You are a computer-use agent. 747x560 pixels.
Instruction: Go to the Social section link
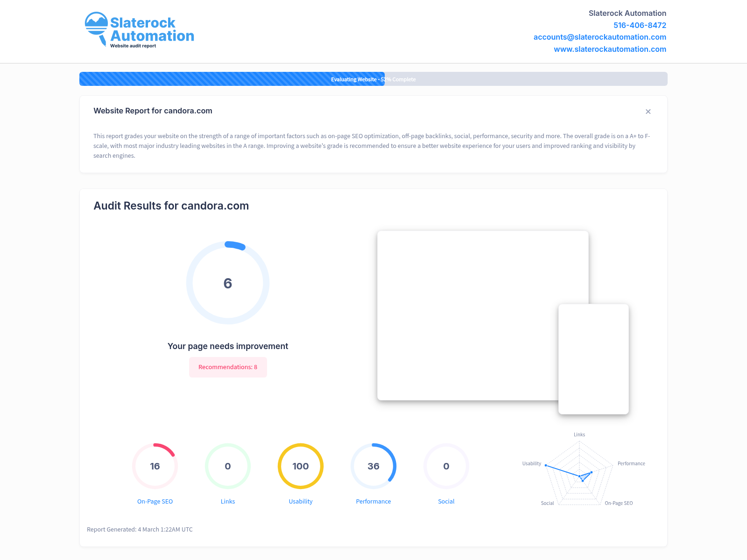point(446,502)
